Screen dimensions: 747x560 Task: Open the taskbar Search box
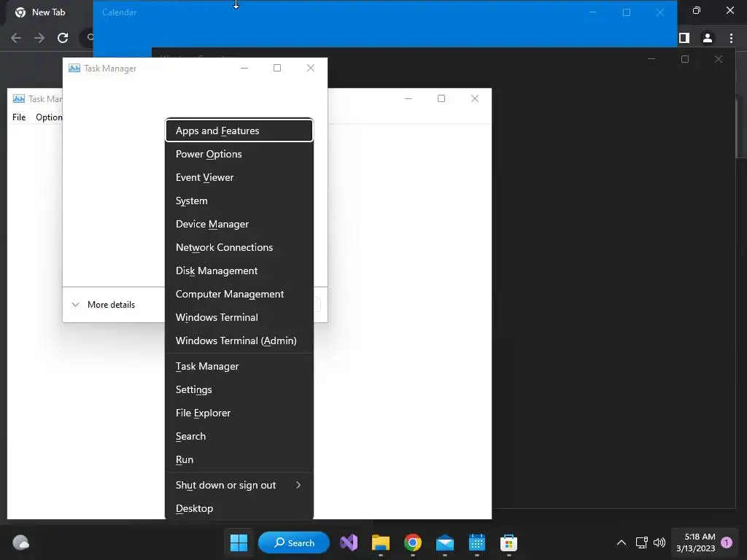[294, 542]
